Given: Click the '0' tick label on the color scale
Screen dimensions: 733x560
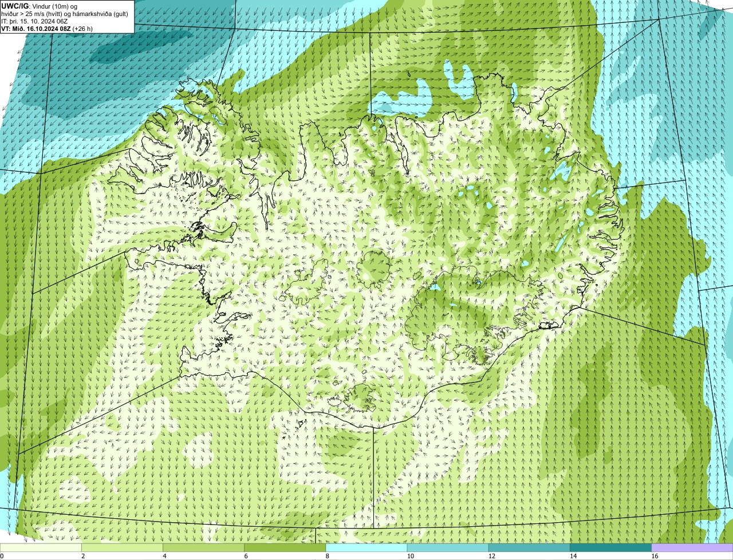Looking at the screenshot, I should (x=2, y=556).
